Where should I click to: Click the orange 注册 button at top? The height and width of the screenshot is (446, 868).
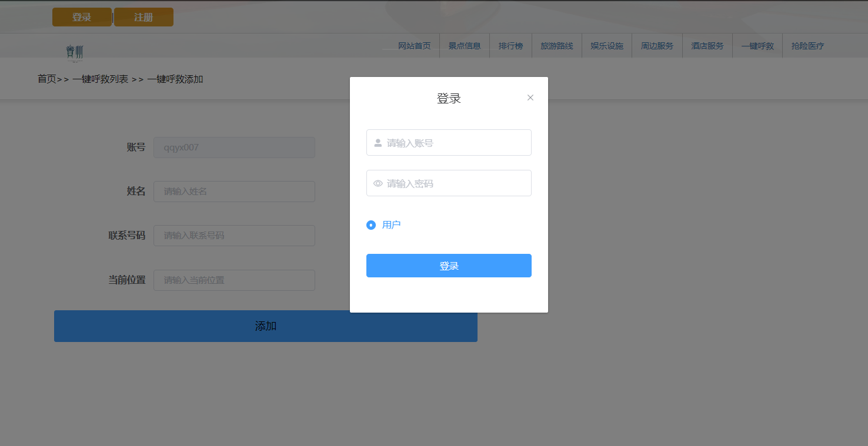coord(143,17)
